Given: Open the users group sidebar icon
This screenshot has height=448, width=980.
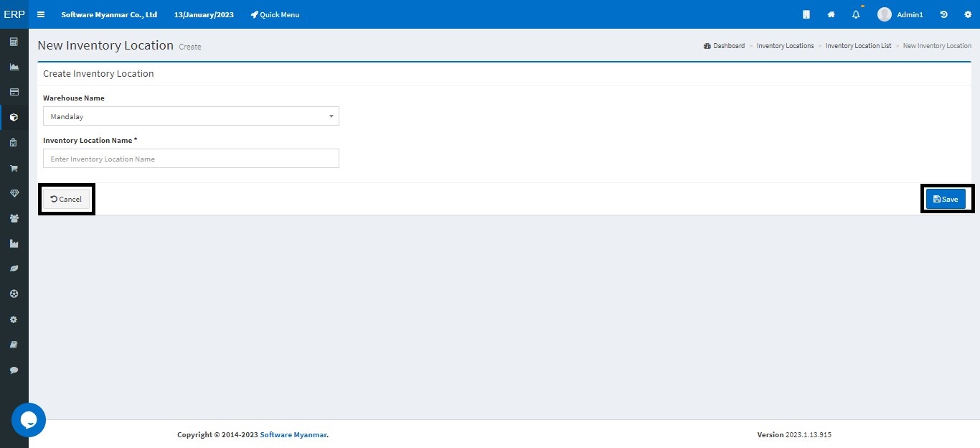Looking at the screenshot, I should (14, 218).
